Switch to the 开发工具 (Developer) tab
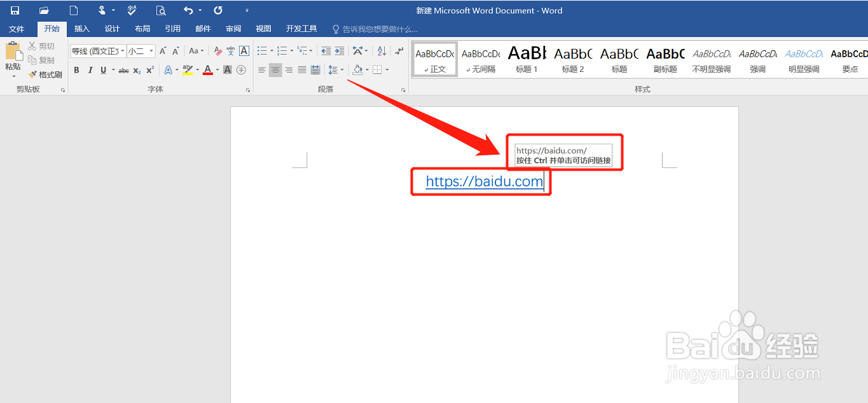The width and height of the screenshot is (868, 403). 301,29
